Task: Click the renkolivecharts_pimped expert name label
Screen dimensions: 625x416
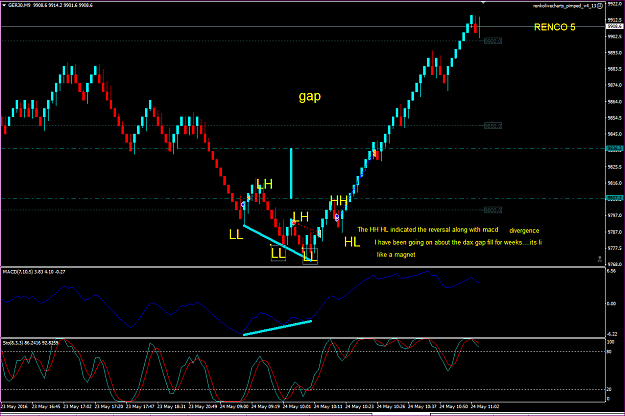Action: [x=564, y=6]
